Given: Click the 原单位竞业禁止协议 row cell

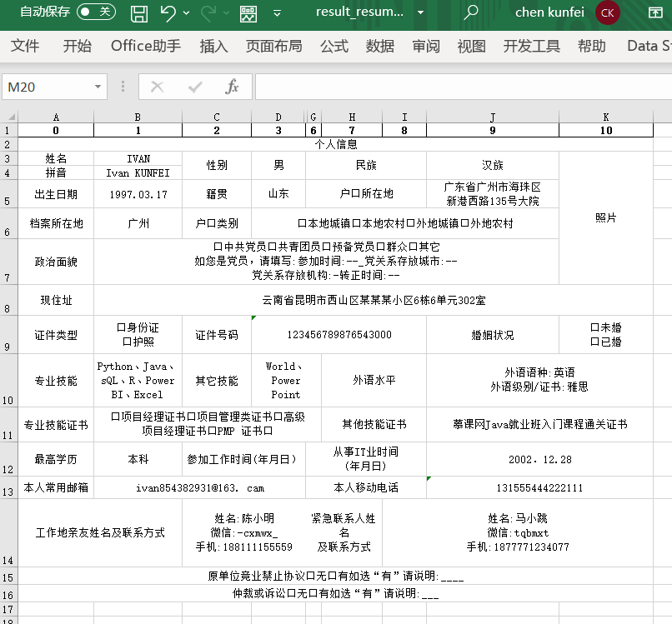Looking at the screenshot, I should (335, 576).
